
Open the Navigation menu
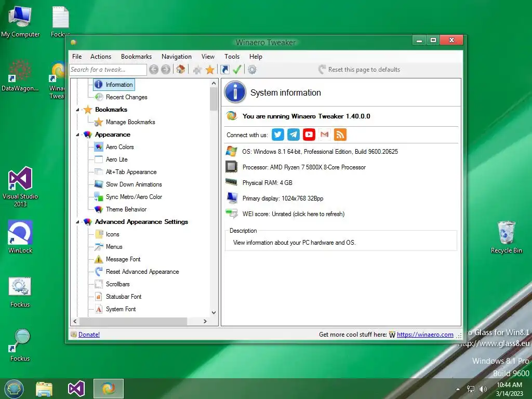point(177,57)
